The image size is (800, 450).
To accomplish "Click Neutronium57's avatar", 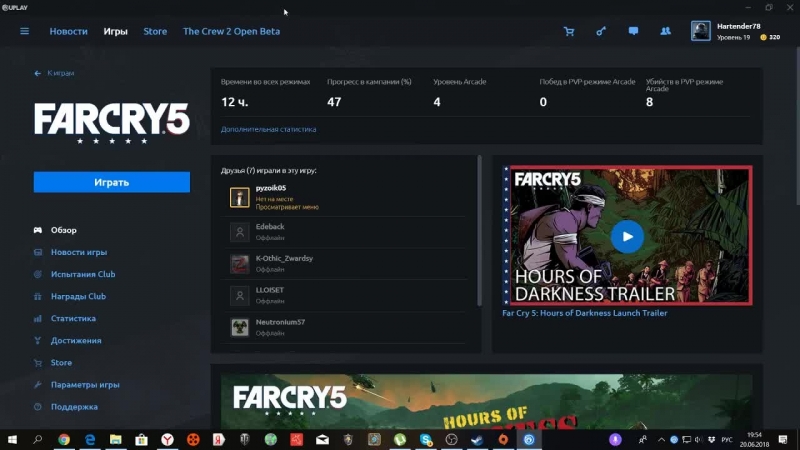I will [239, 327].
